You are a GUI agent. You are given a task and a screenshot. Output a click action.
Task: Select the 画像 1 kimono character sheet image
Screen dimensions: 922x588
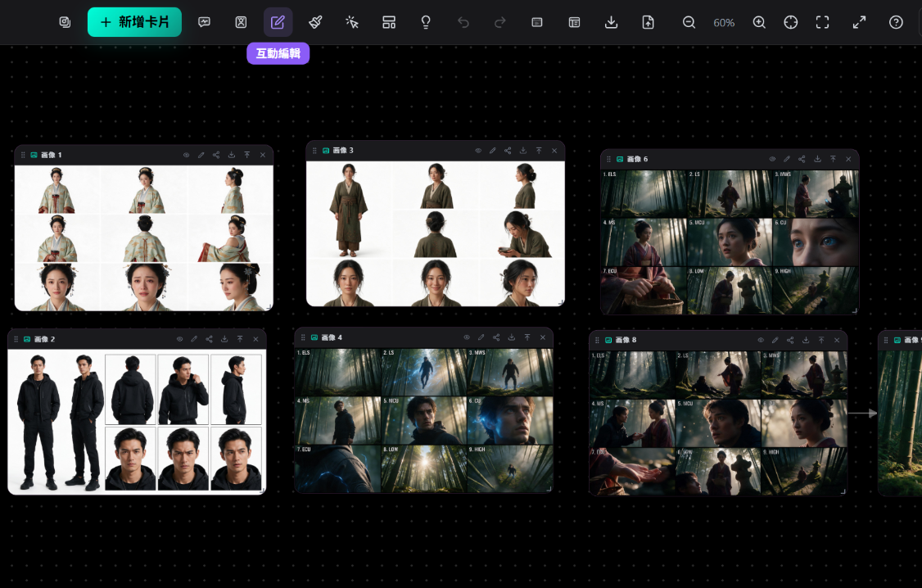point(144,238)
